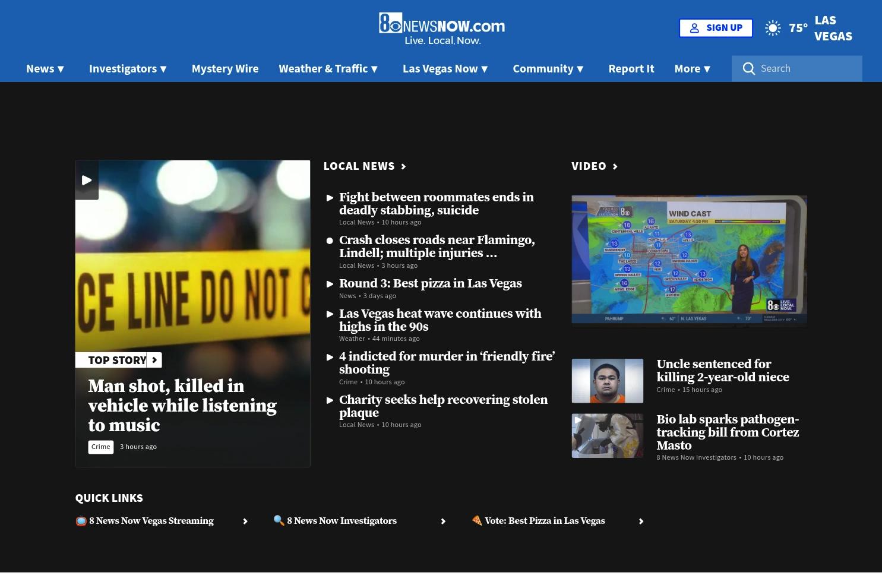Click 'Local News' category under roommates story
Screen dimensions: 882x588
click(356, 223)
